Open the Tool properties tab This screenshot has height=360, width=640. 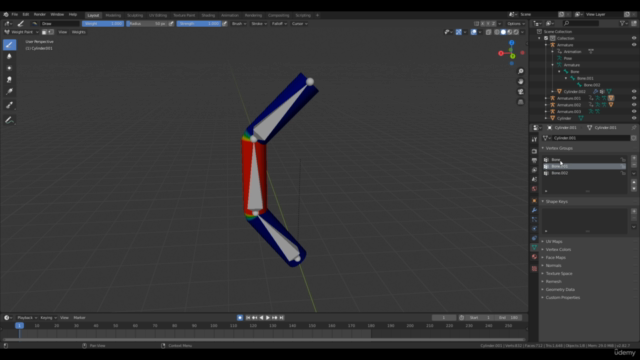[x=534, y=140]
